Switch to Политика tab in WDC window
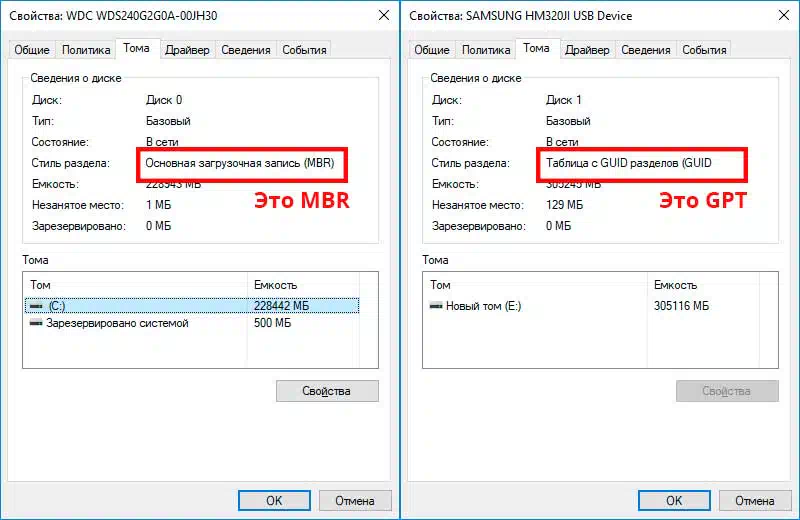The image size is (800, 520). click(86, 50)
